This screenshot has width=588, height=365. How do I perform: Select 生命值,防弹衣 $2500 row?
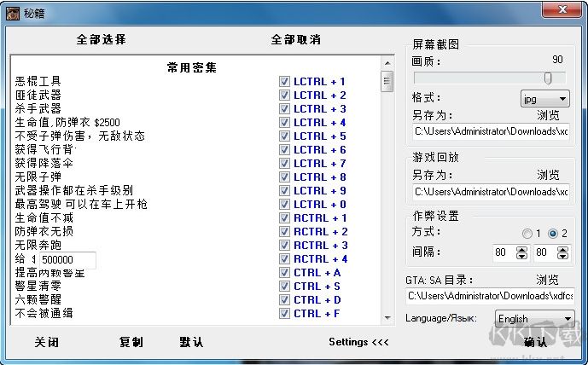click(x=67, y=123)
